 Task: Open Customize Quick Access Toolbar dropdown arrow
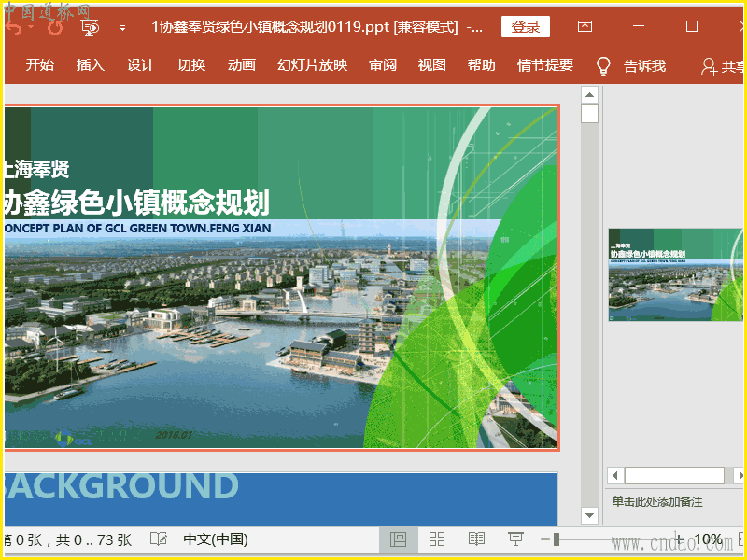[122, 28]
